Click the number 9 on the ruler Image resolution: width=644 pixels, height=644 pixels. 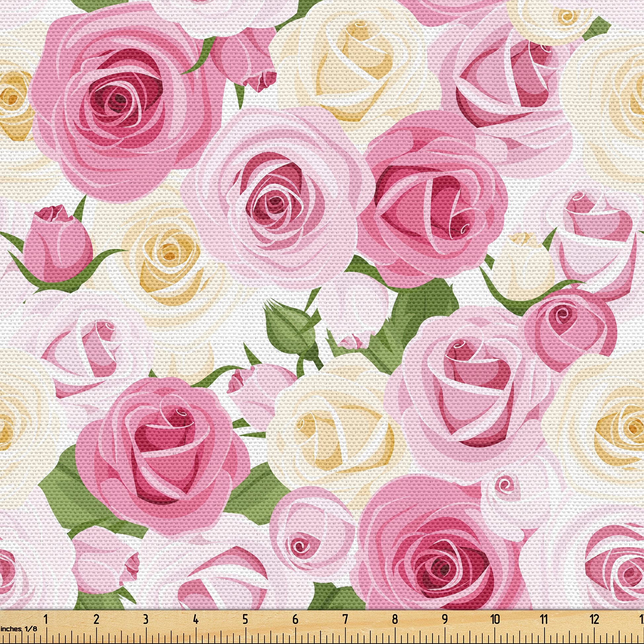(x=445, y=620)
